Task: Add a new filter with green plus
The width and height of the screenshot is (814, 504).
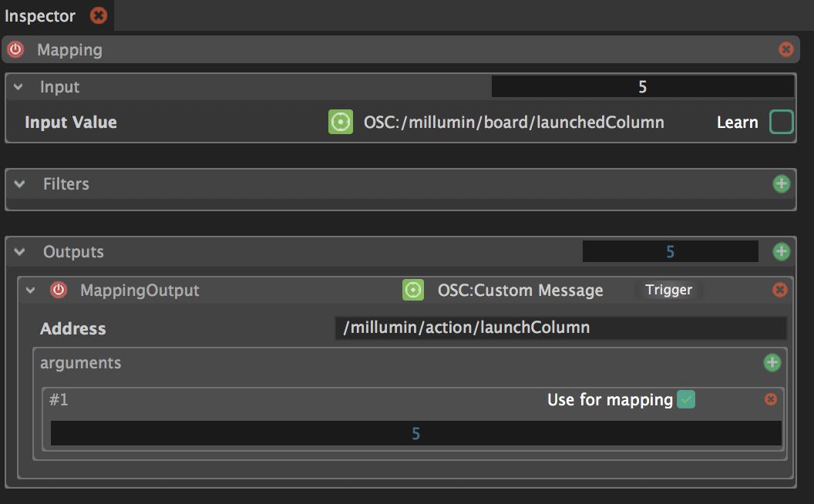Action: pos(781,184)
